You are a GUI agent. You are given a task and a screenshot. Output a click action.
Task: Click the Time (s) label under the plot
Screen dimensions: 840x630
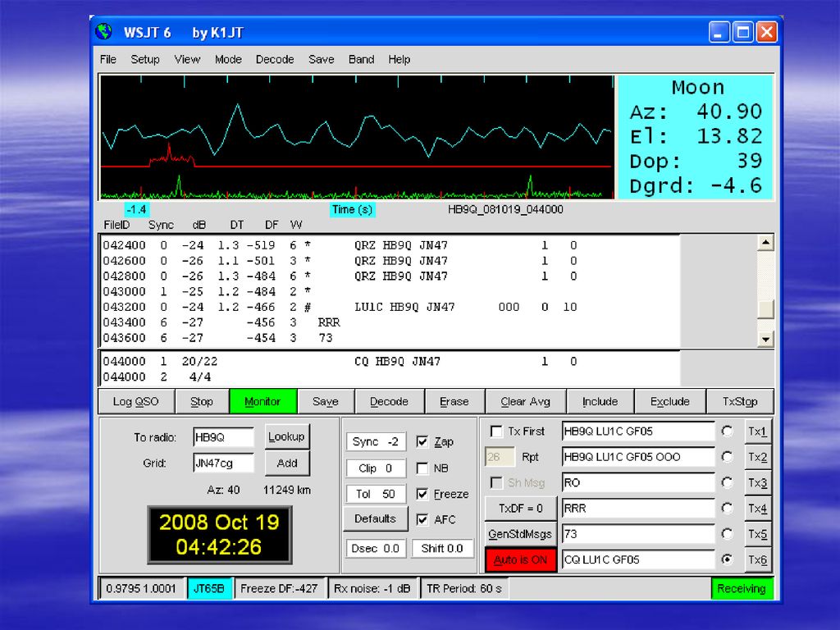[352, 209]
